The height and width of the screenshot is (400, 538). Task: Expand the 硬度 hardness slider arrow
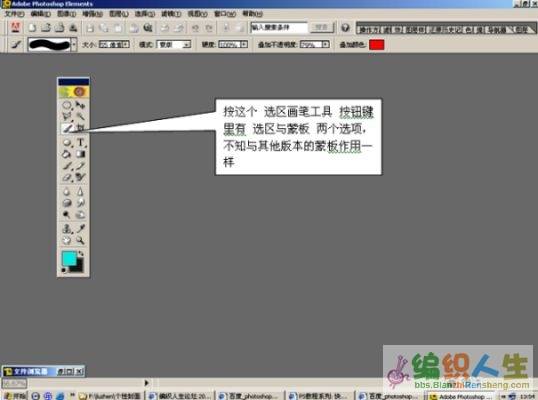pos(244,45)
